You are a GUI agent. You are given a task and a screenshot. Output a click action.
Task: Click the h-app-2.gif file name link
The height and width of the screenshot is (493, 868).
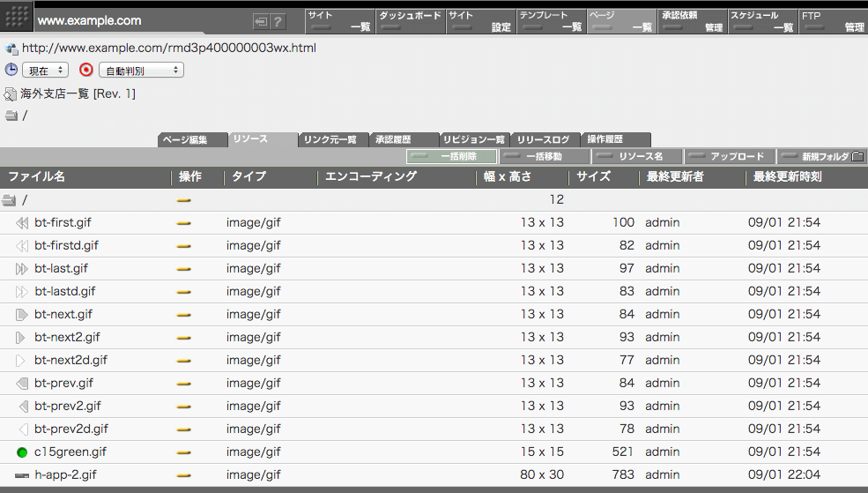click(65, 475)
